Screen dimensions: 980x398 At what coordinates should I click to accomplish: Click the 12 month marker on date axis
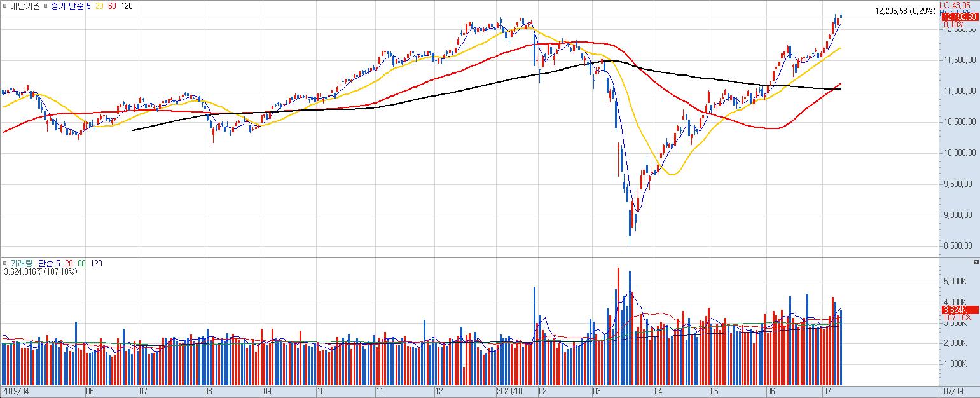440,392
